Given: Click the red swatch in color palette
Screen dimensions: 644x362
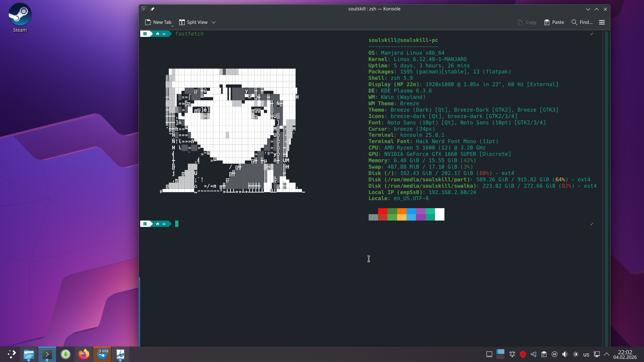Looking at the screenshot, I should click(382, 212).
